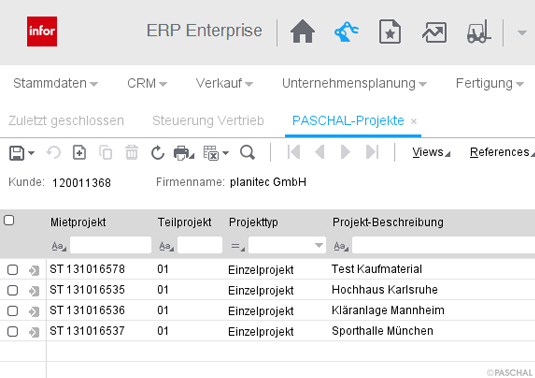Switch to Steuerung Vertrieb tab

[208, 121]
